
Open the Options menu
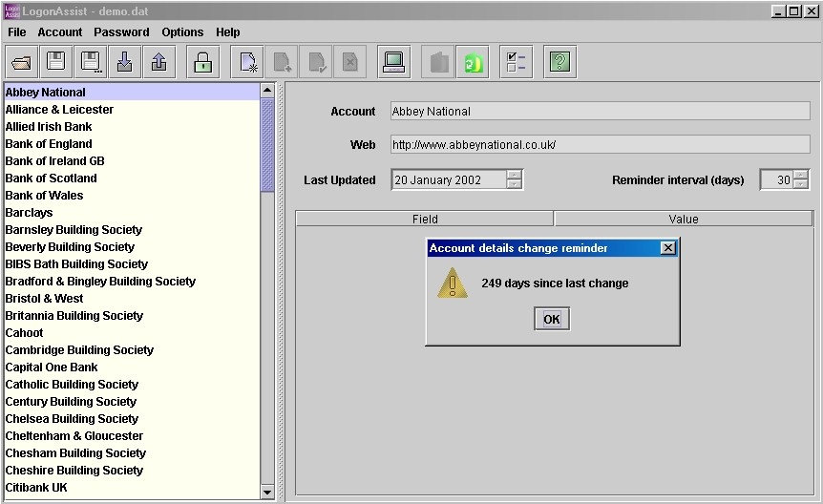pyautogui.click(x=182, y=32)
